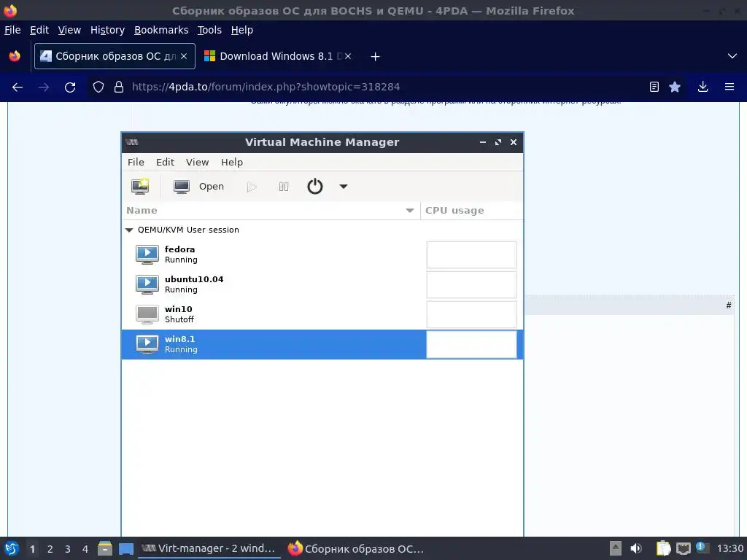Close the 4PDA forum tab
The image size is (747, 560).
click(x=184, y=56)
